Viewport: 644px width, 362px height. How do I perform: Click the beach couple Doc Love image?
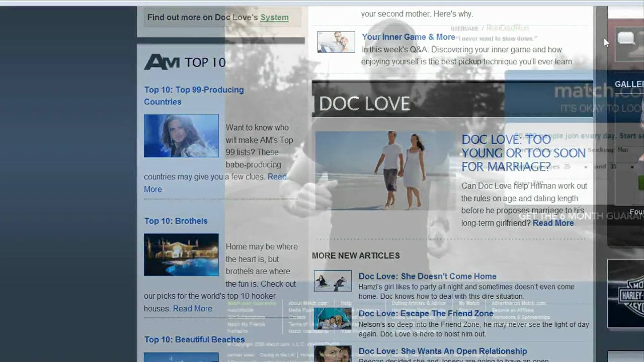pyautogui.click(x=385, y=171)
